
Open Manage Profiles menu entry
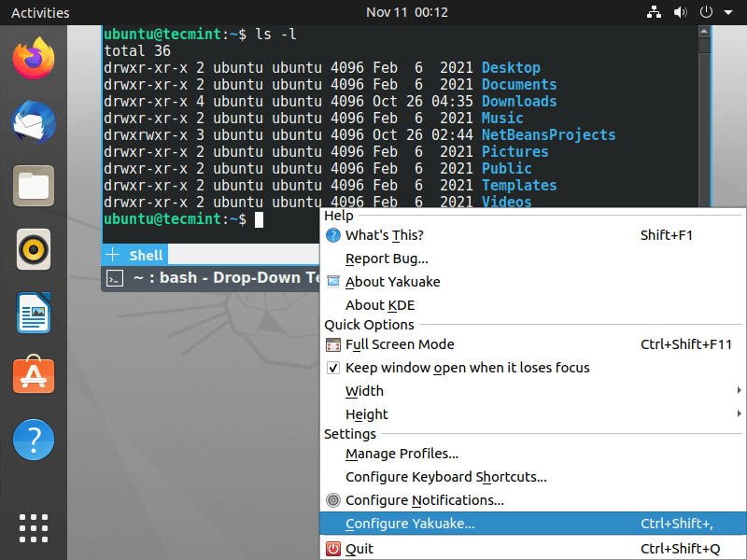pyautogui.click(x=532, y=454)
